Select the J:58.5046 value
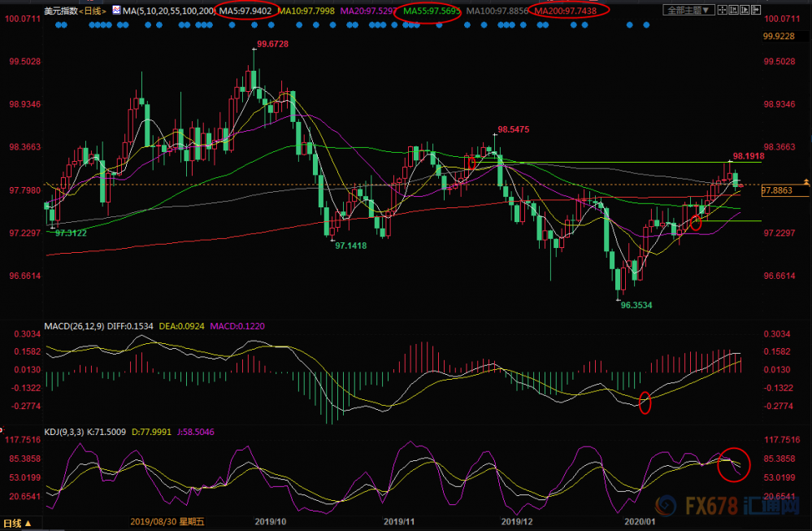 coord(195,432)
